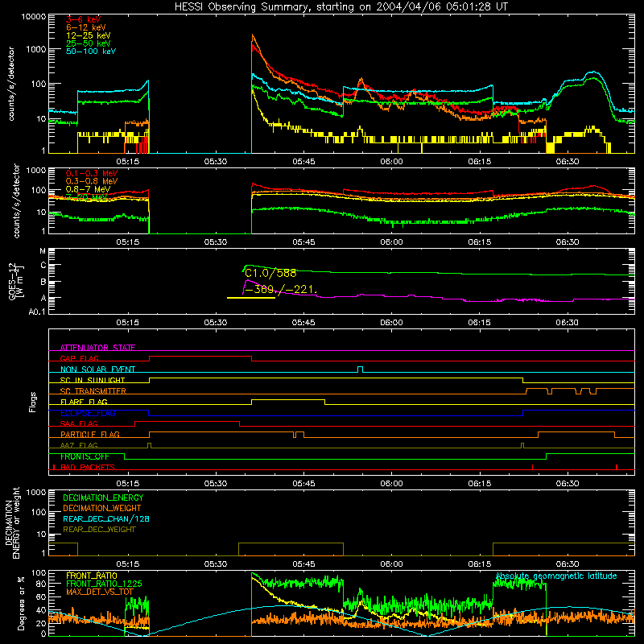Screen dimensions: 644x644
Task: Select the FRONTS_OFF flag label
Action: pos(85,456)
